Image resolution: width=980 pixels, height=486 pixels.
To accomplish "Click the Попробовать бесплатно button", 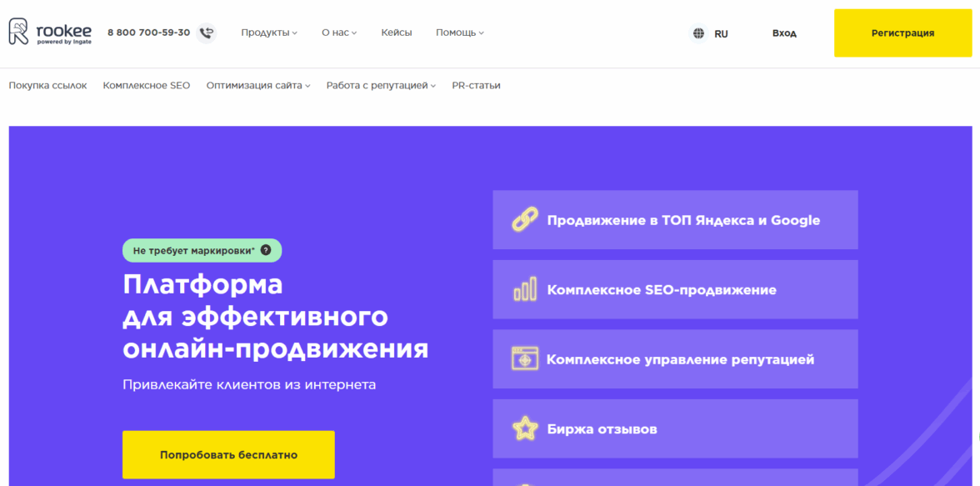I will tap(228, 454).
